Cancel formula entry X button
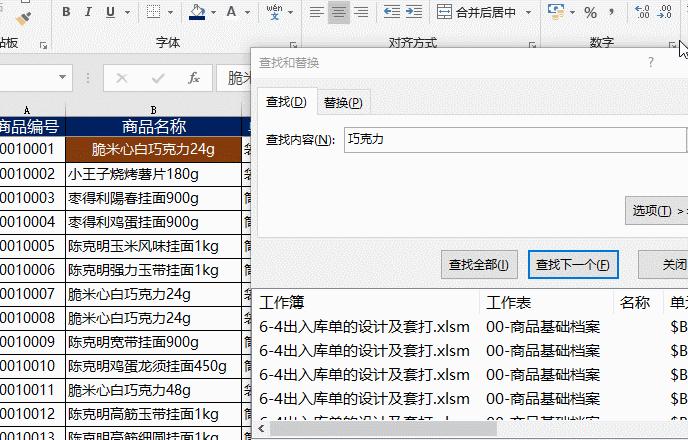The image size is (688, 440). 122,79
